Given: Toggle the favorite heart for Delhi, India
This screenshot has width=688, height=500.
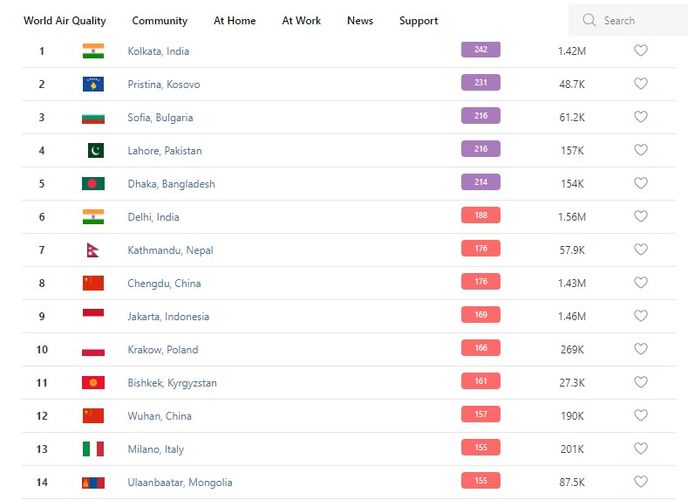Looking at the screenshot, I should [641, 217].
